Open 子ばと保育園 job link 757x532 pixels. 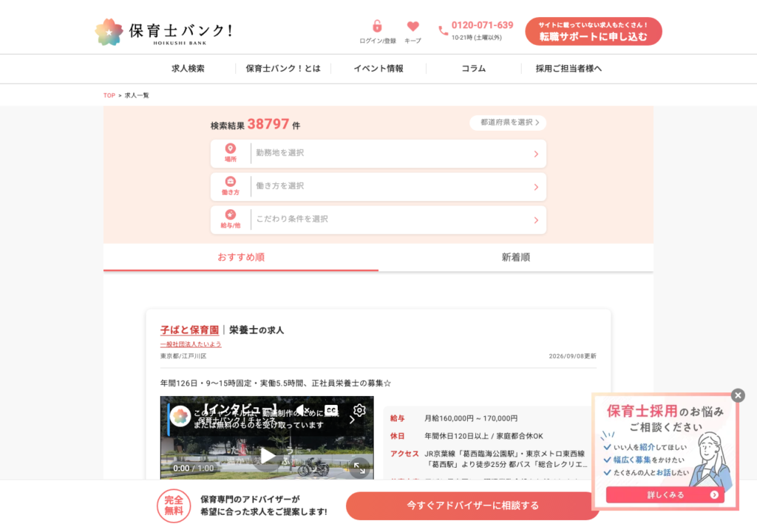(190, 330)
